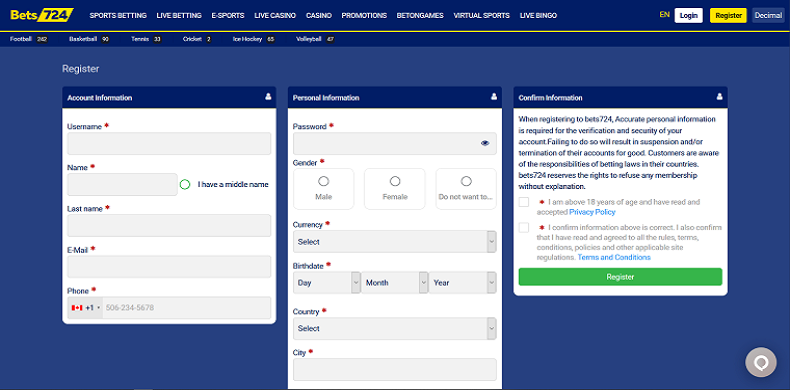The image size is (790, 390).
Task: Click the Login button
Action: click(689, 16)
